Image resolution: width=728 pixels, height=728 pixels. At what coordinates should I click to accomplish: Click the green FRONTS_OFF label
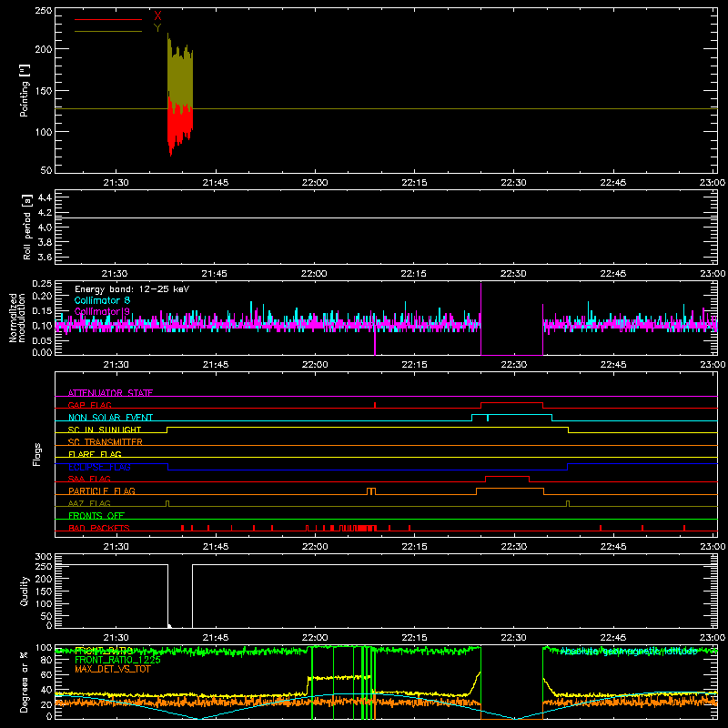click(x=96, y=515)
